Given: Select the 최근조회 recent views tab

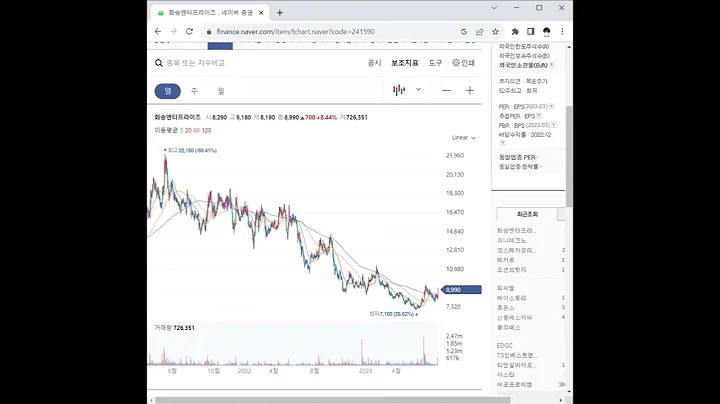Looking at the screenshot, I should (x=527, y=214).
